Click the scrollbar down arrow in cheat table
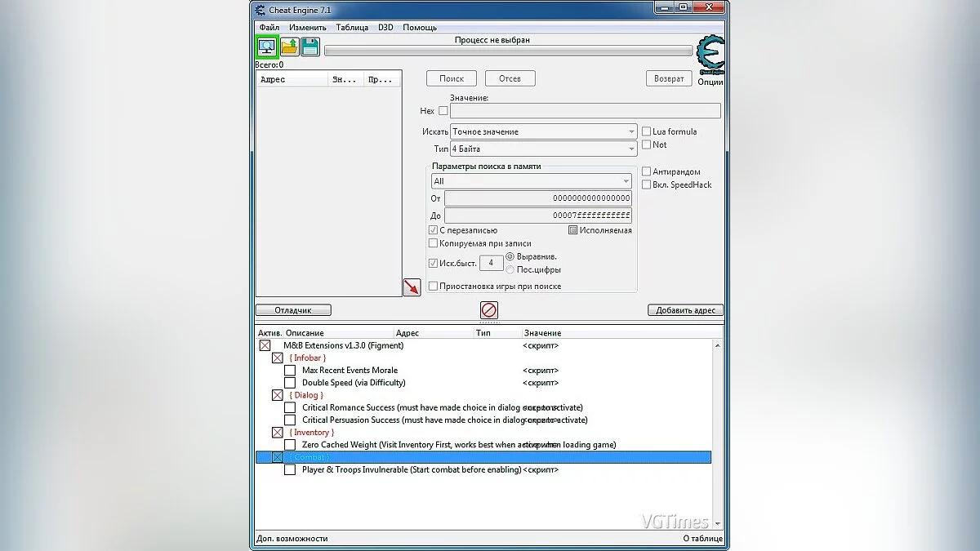This screenshot has width=980, height=551. [718, 522]
